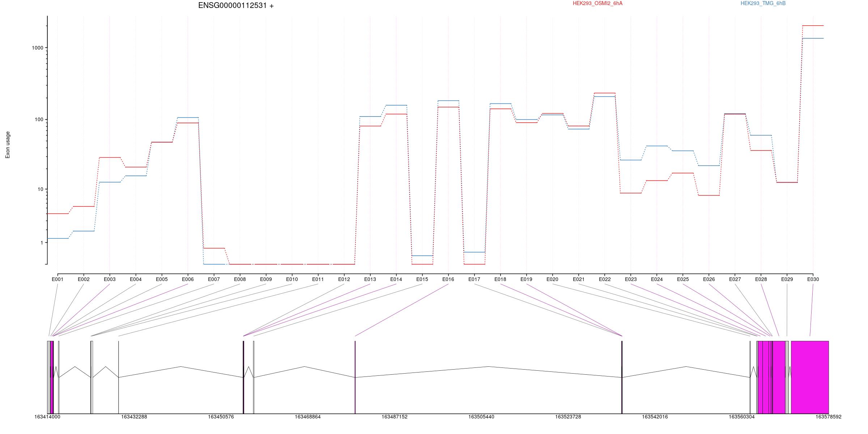The height and width of the screenshot is (434, 868).
Task: Click exon label E012
Action: 344,279
